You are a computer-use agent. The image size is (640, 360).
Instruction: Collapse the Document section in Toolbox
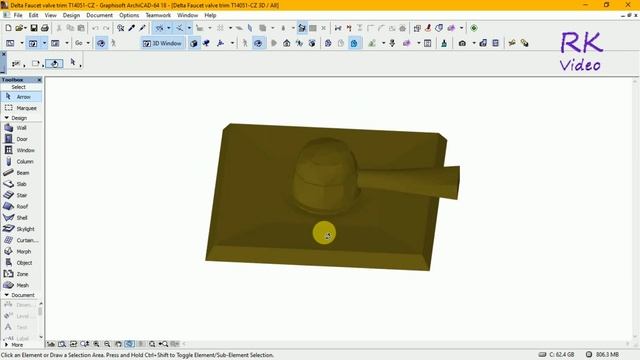[7, 295]
